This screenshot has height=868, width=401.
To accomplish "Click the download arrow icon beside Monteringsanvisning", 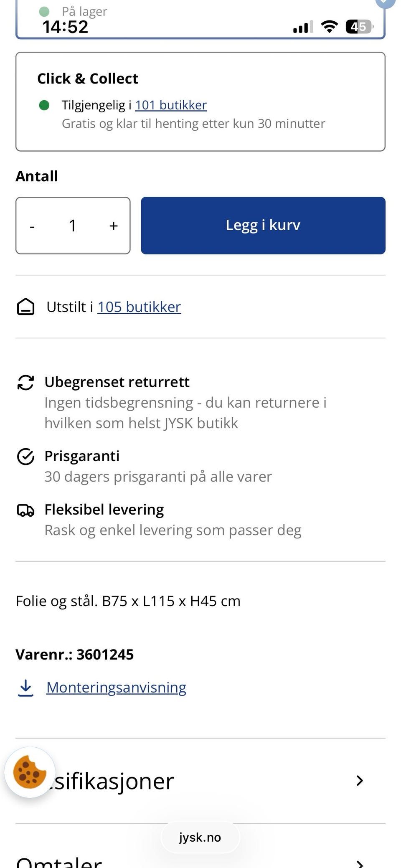I will (x=25, y=688).
